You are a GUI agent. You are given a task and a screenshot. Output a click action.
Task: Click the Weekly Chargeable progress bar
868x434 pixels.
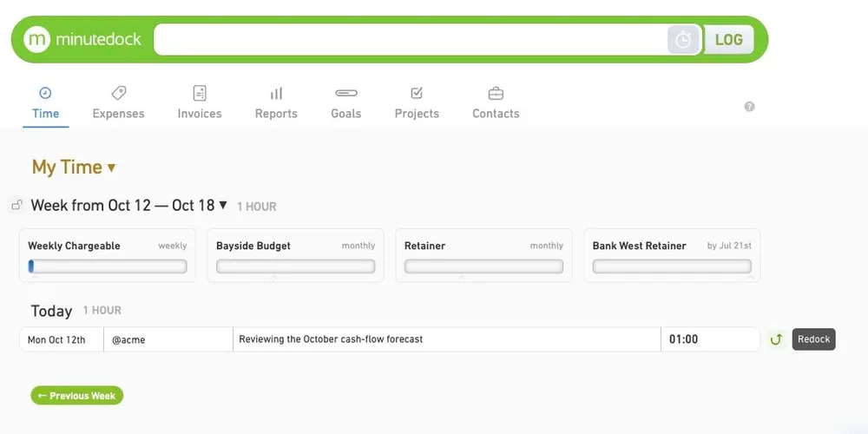[x=108, y=266]
